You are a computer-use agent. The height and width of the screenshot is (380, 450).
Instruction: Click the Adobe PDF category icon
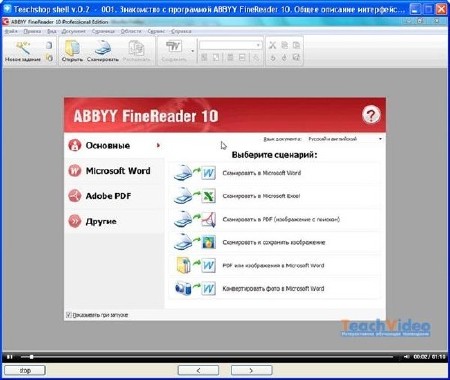[x=75, y=196]
